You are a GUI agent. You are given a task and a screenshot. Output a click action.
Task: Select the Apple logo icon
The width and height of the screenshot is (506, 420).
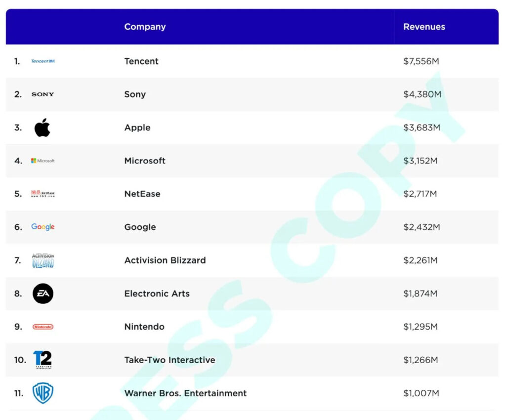[x=42, y=127]
